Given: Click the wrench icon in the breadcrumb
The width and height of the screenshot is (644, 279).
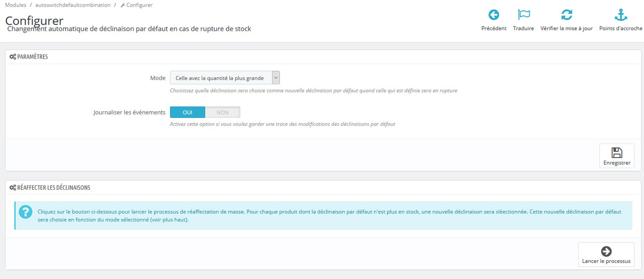Looking at the screenshot, I should (123, 5).
